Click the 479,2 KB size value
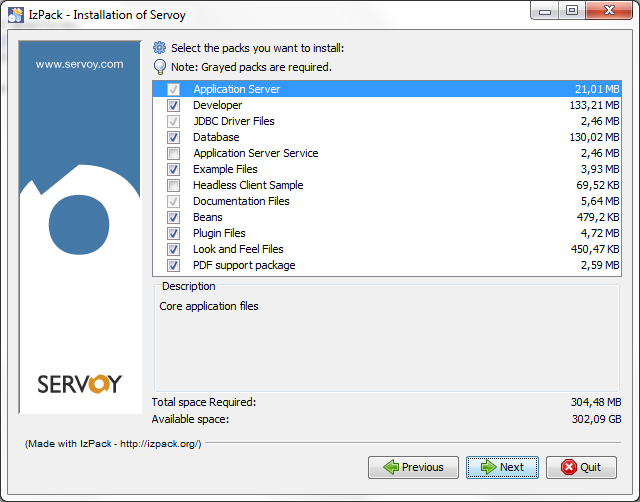640x502 pixels. coord(598,217)
